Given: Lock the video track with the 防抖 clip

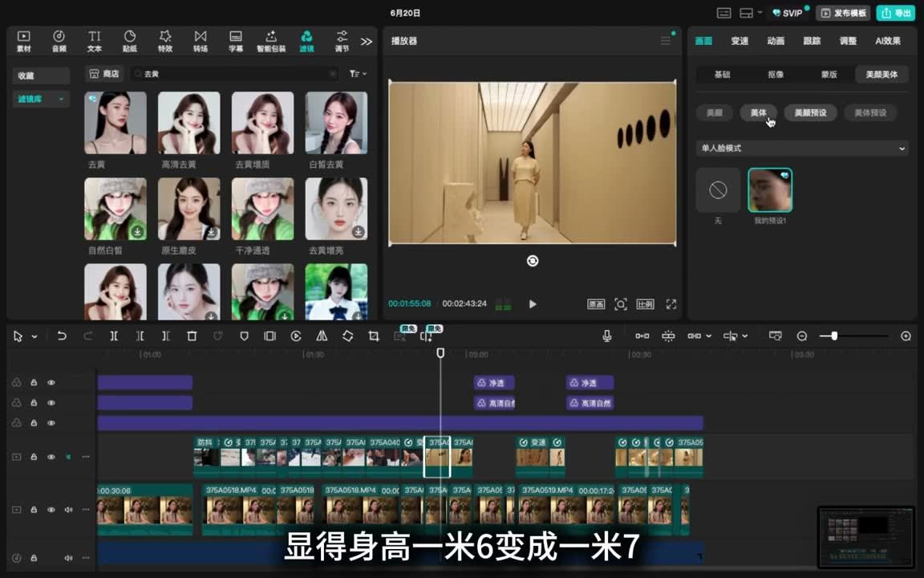Looking at the screenshot, I should (x=34, y=457).
